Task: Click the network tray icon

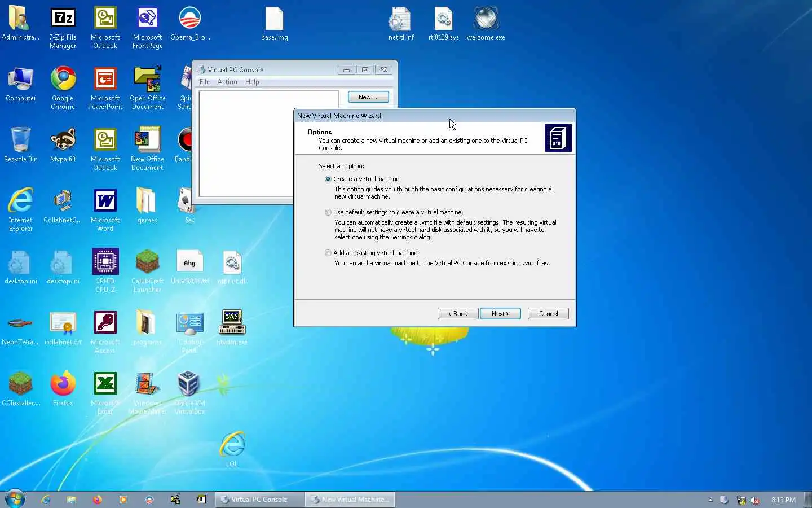Action: click(x=741, y=500)
